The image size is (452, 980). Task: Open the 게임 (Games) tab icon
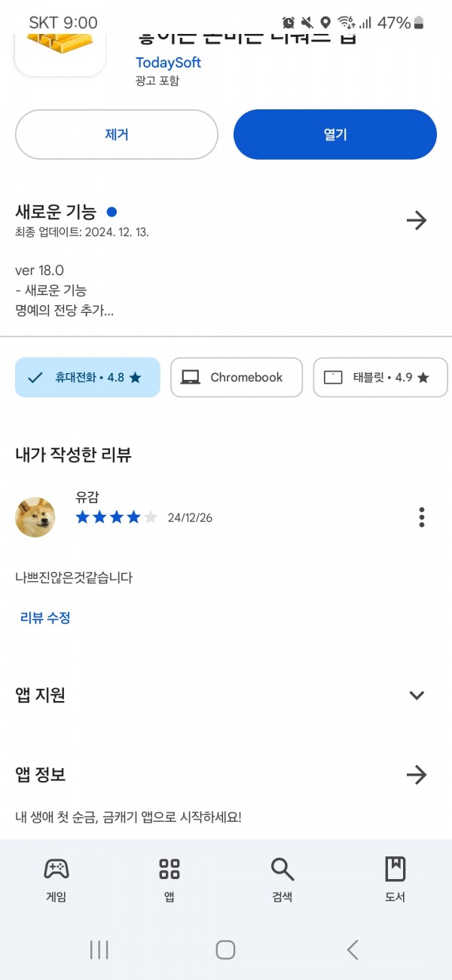pos(56,869)
